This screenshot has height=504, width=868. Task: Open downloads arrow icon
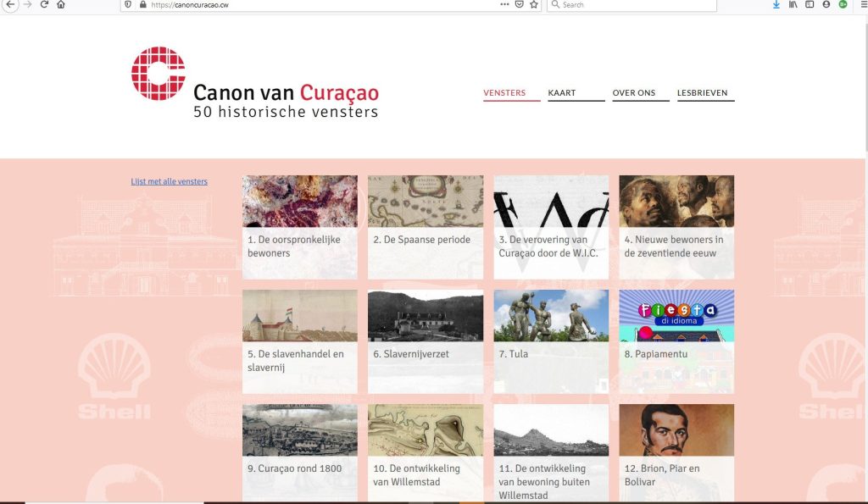click(776, 4)
